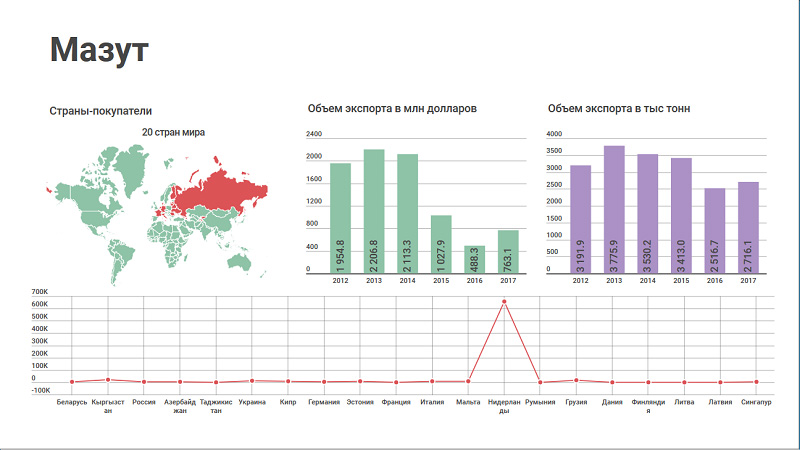Select the 2015 green bar labeled 1 027.9
The width and height of the screenshot is (800, 450).
(441, 244)
